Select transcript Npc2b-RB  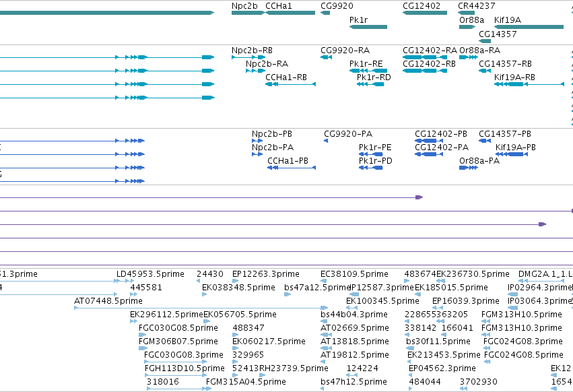[248, 57]
